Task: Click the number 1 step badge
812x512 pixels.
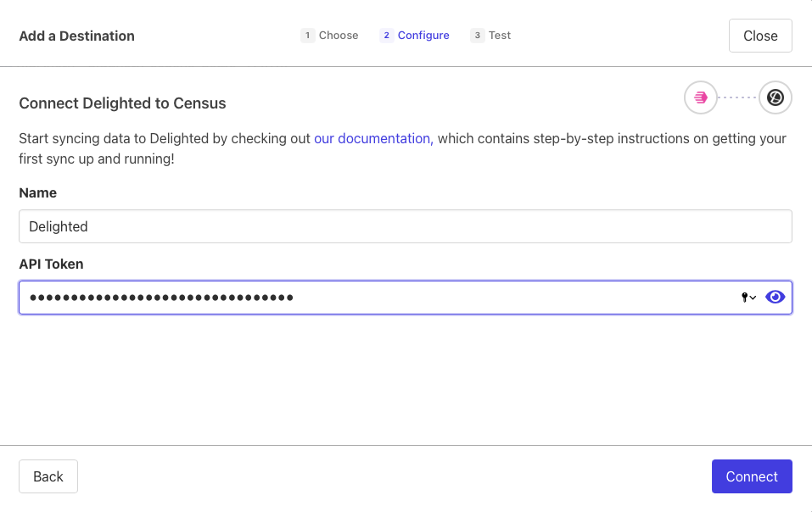Action: pos(307,36)
